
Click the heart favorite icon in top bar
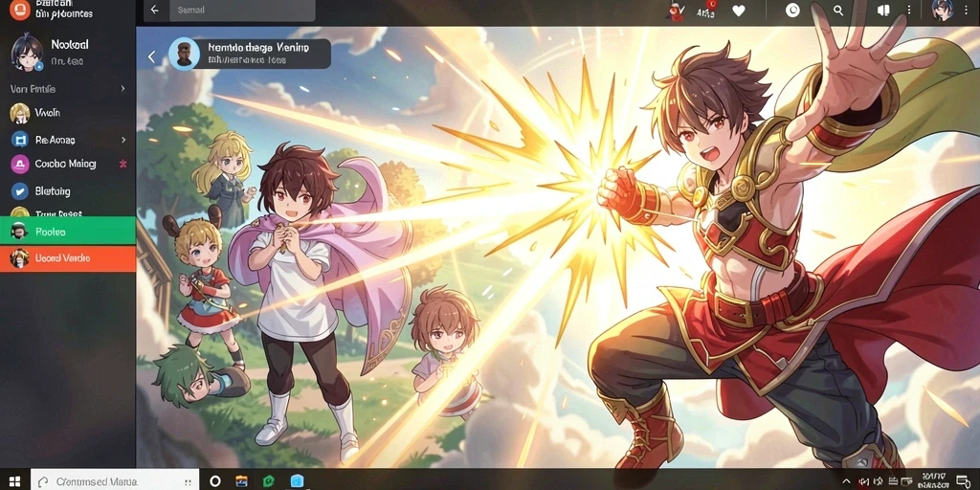click(739, 11)
